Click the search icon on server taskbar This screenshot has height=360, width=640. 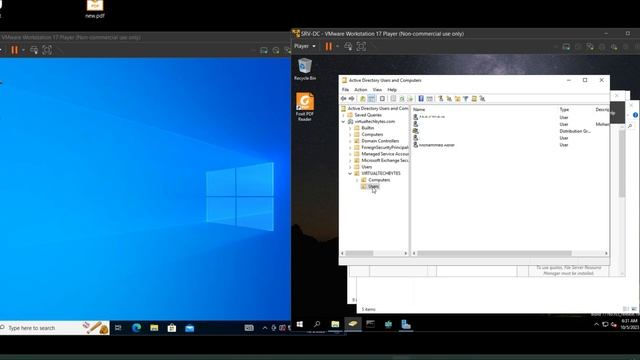pyautogui.click(x=317, y=324)
